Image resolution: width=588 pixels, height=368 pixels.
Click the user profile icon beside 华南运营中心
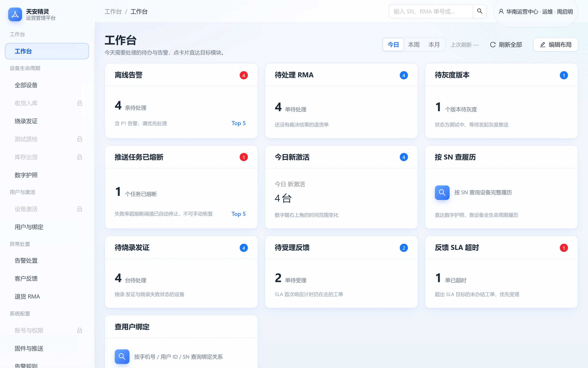click(501, 11)
